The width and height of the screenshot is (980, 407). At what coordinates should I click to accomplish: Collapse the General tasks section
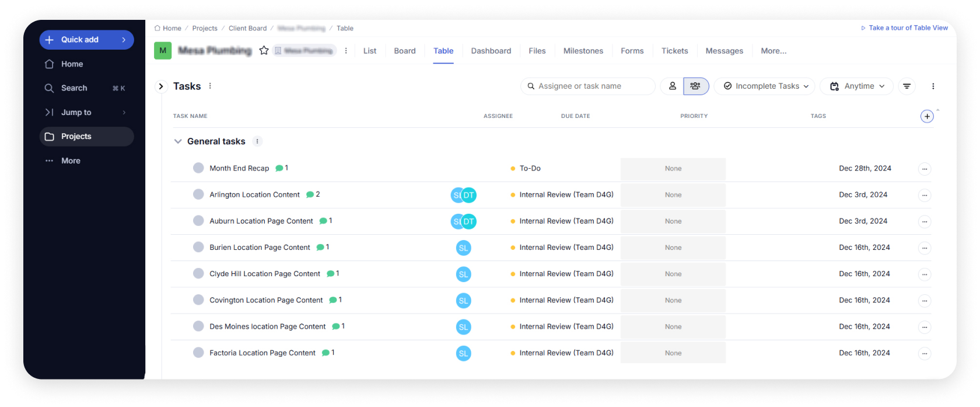click(x=178, y=141)
